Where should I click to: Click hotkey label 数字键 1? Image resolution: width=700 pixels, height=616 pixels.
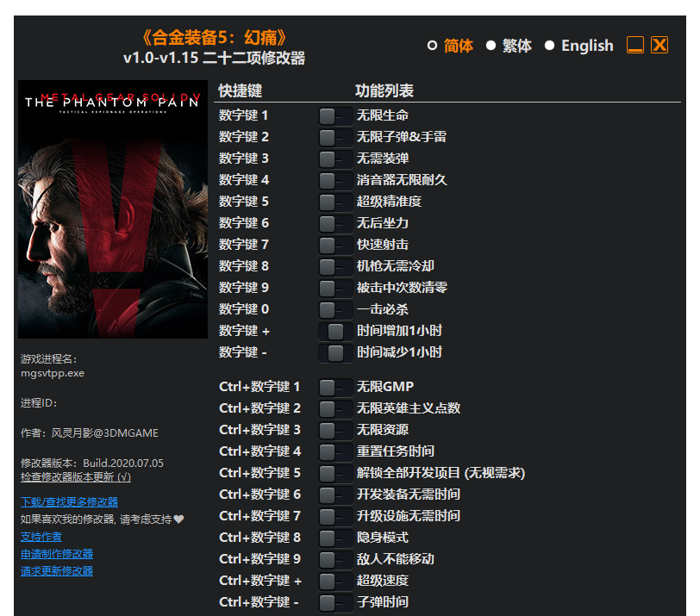pyautogui.click(x=243, y=115)
